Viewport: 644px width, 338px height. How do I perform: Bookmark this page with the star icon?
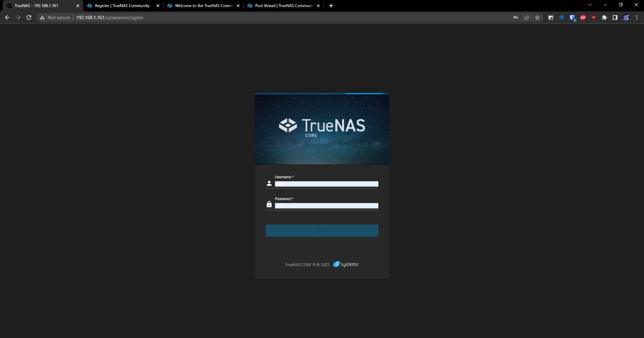pos(537,17)
